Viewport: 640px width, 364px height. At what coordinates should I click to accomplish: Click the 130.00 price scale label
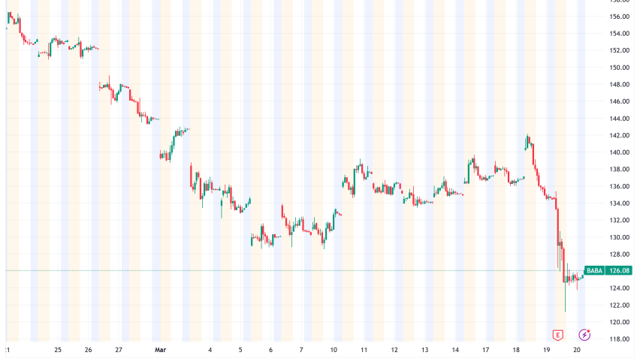620,237
